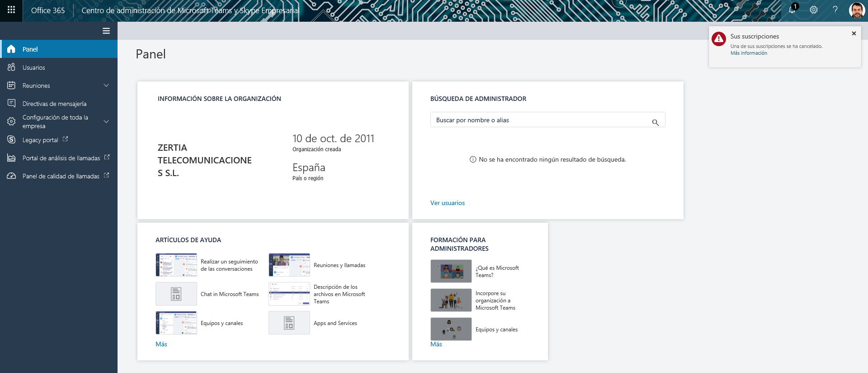Click the help question mark icon
868x373 pixels.
tap(835, 10)
